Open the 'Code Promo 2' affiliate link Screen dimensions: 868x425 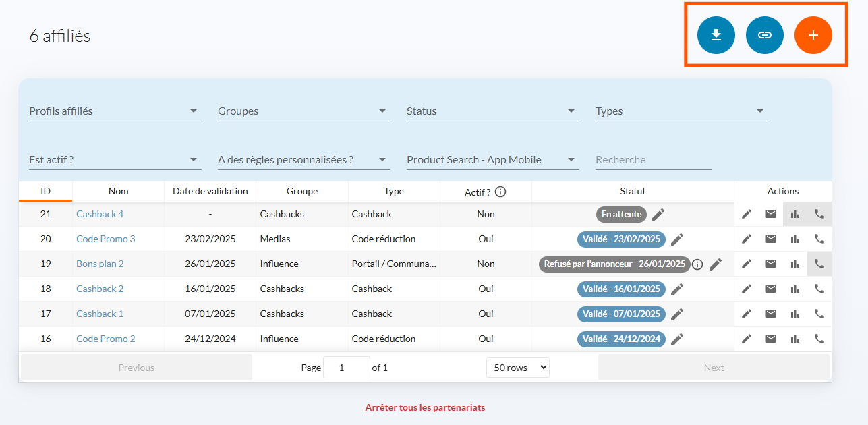click(106, 339)
